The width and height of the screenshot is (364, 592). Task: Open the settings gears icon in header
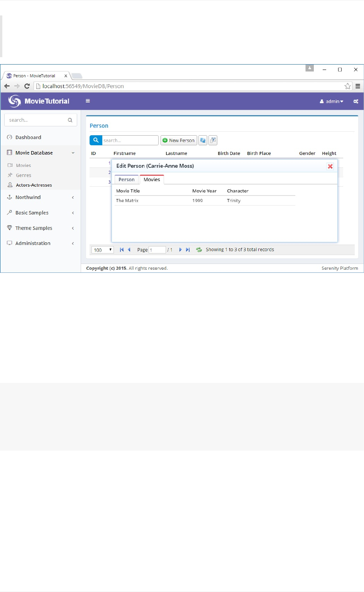point(356,101)
